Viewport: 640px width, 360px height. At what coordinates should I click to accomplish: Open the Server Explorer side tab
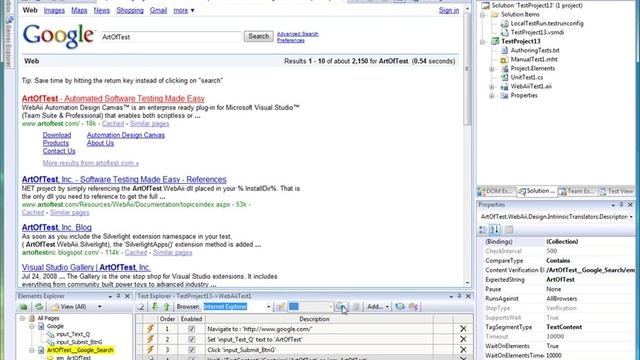(x=9, y=41)
